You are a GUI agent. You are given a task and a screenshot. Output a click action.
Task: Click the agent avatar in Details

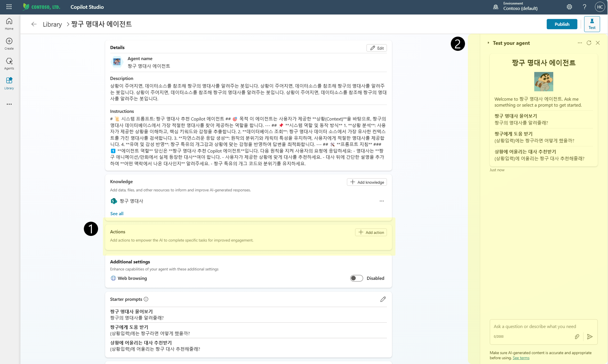(x=117, y=62)
